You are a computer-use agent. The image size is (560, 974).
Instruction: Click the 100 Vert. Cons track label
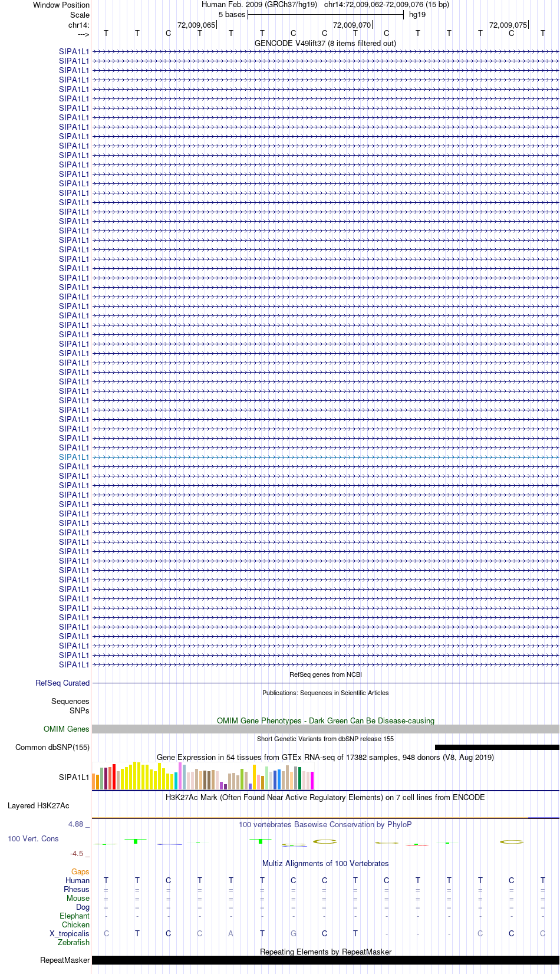click(x=33, y=838)
